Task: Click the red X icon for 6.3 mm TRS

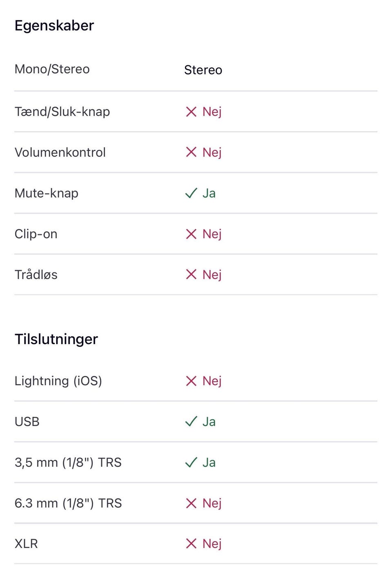Action: (191, 503)
